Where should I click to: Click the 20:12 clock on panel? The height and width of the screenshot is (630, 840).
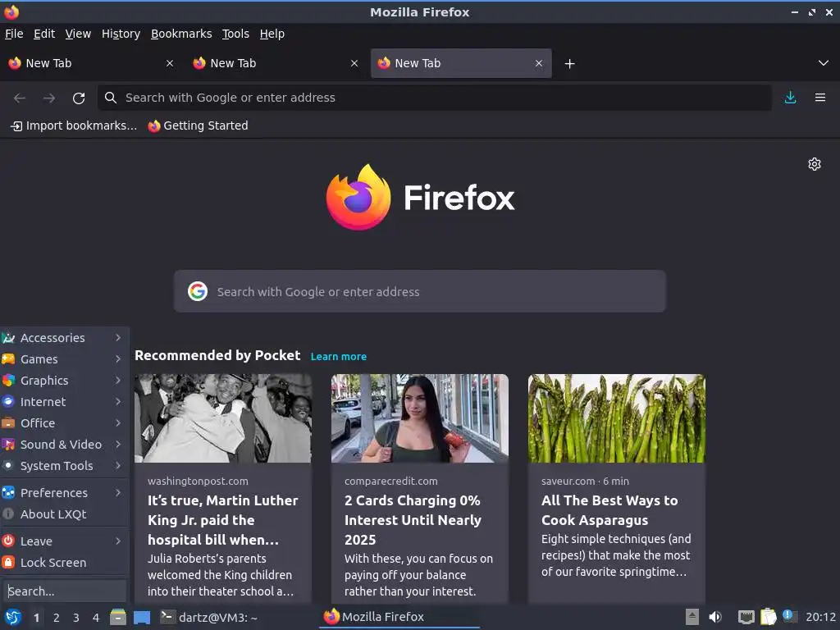[820, 617]
